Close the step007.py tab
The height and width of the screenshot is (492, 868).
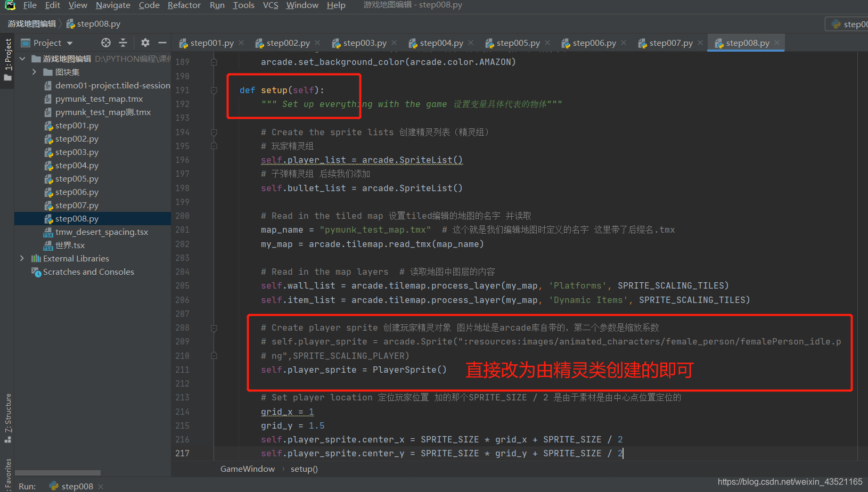[700, 43]
